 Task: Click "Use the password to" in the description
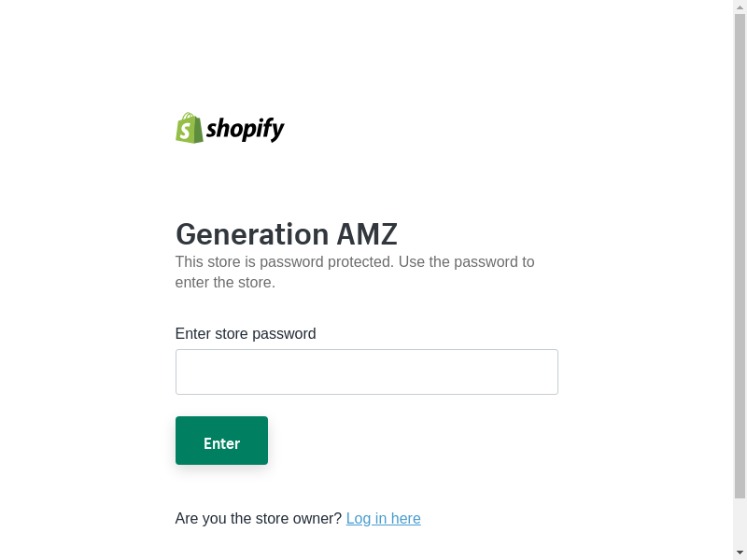pos(467,261)
